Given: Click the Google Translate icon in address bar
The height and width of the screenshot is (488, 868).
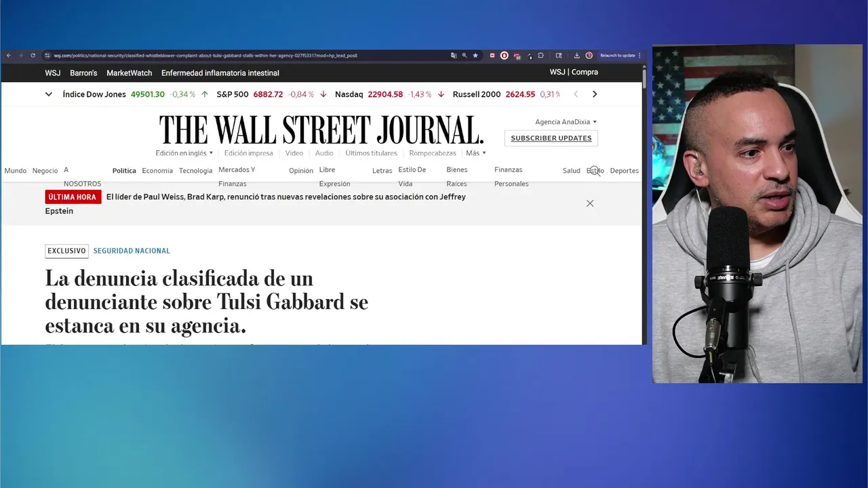Looking at the screenshot, I should (x=454, y=56).
